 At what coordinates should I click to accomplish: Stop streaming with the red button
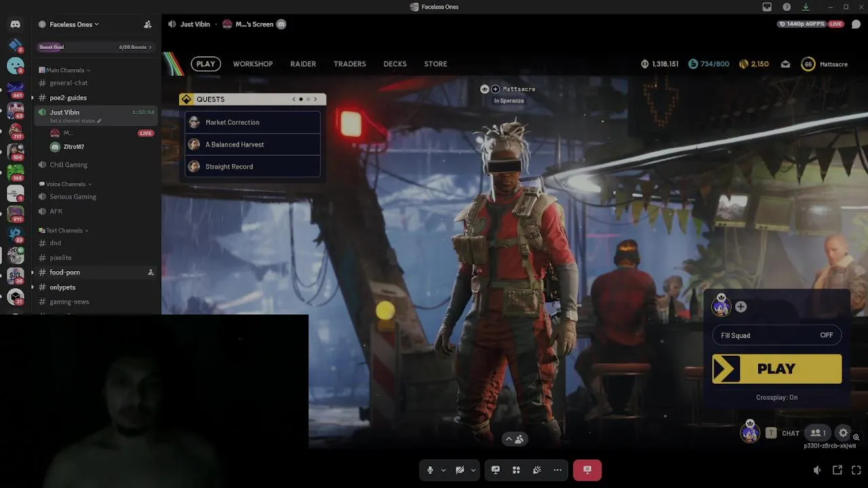pos(587,470)
